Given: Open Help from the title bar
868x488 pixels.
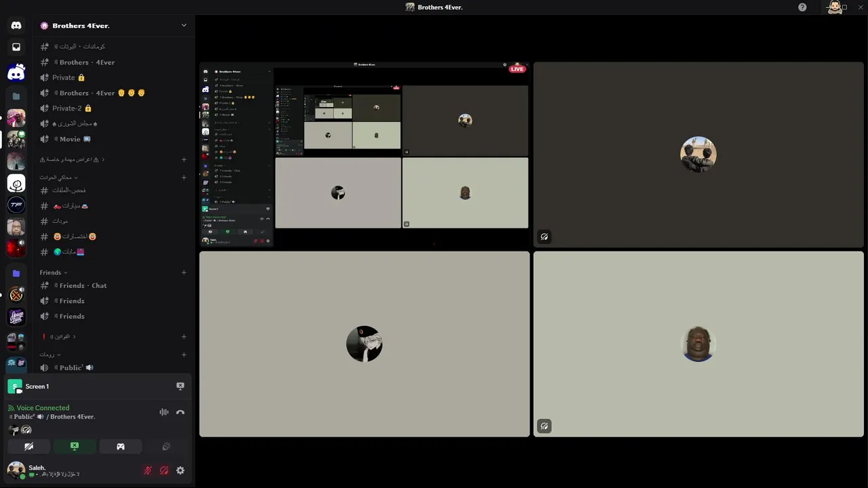Looking at the screenshot, I should click(x=802, y=7).
